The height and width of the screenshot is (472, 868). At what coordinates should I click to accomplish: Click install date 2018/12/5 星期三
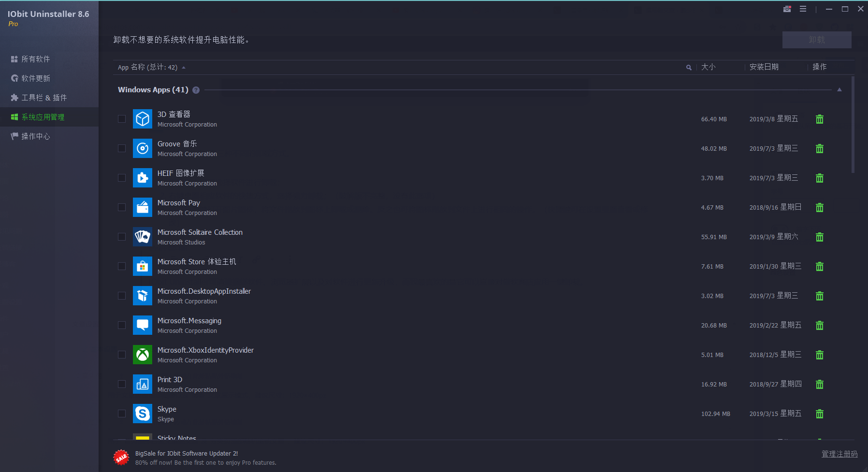click(x=775, y=355)
